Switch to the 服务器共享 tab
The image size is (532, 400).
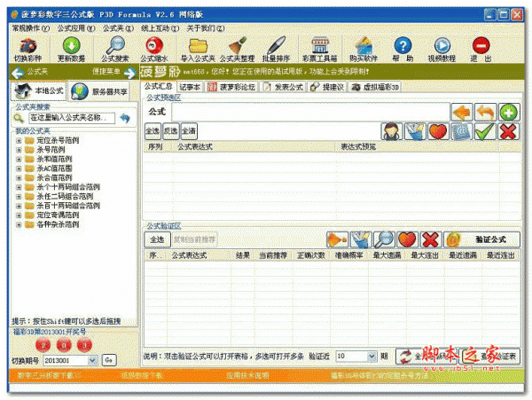pyautogui.click(x=99, y=91)
